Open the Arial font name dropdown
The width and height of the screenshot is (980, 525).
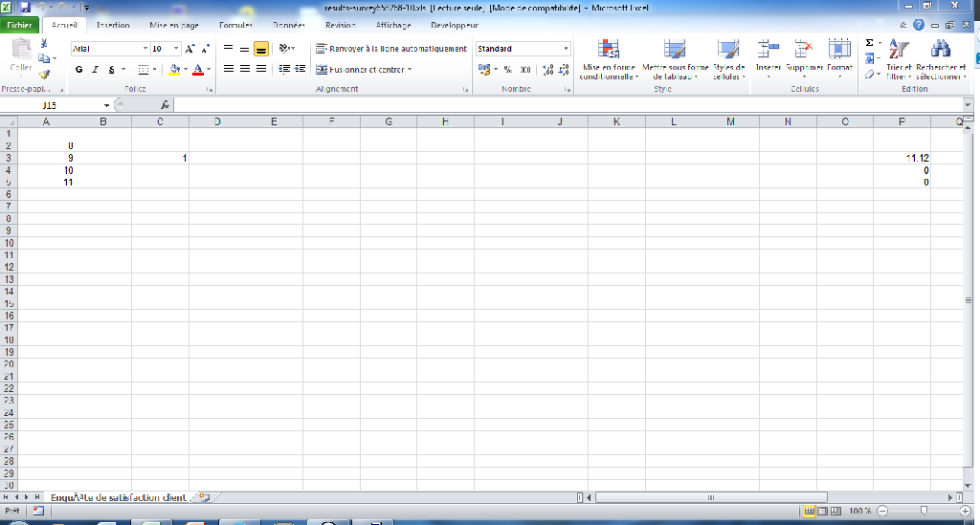coord(145,49)
